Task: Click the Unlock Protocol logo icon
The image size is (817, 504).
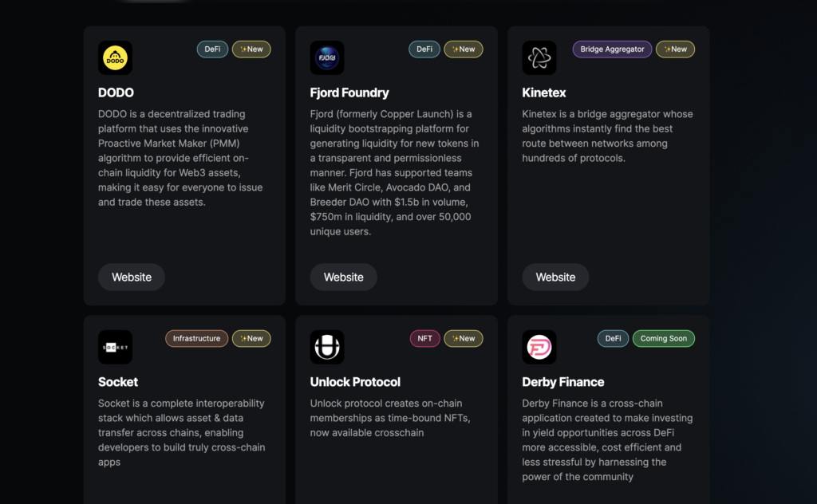Action: pyautogui.click(x=327, y=348)
